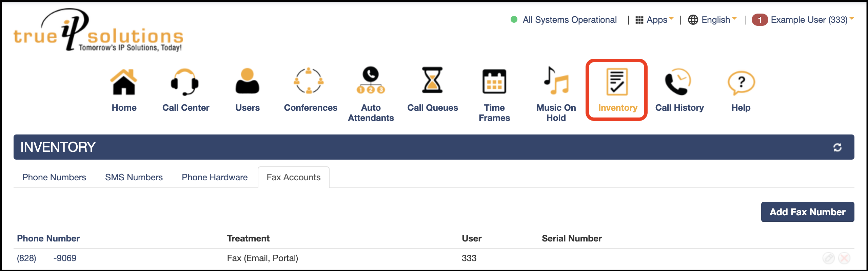Go to Call Center headset icon
This screenshot has width=868, height=271.
(185, 82)
